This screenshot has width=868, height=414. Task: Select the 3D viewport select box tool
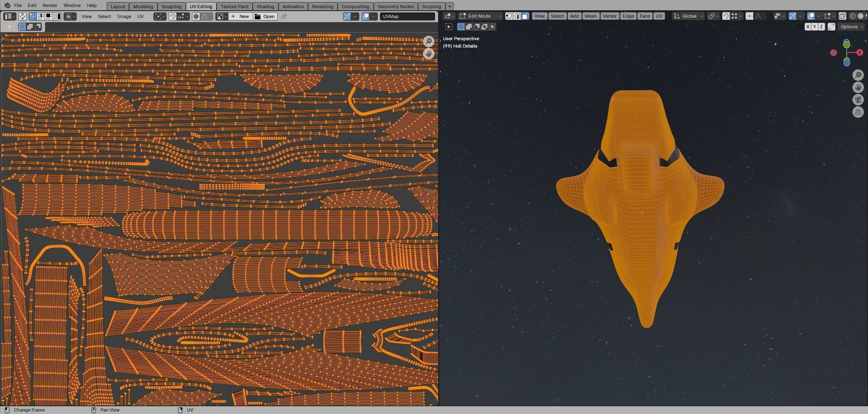tap(449, 27)
